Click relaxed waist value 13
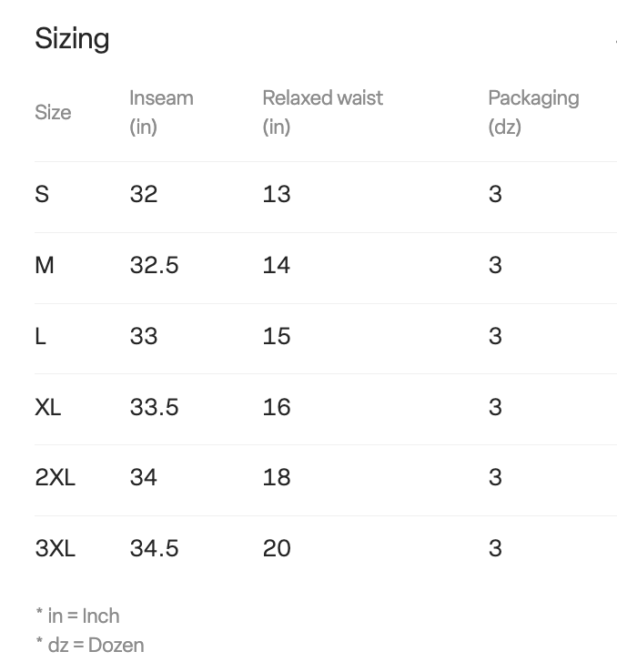 pyautogui.click(x=277, y=194)
